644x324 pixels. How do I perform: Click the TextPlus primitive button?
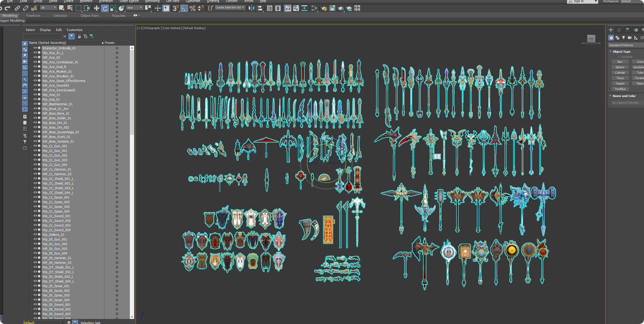pyautogui.click(x=620, y=89)
